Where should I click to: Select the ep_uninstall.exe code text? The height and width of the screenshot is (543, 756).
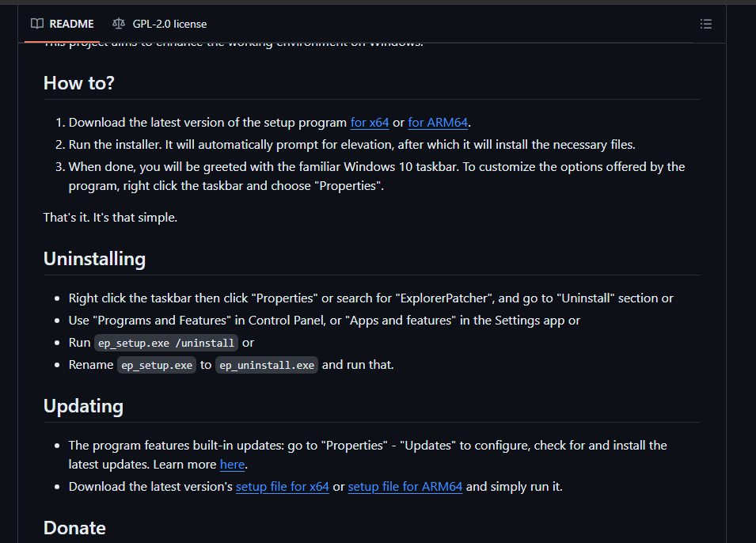pos(267,365)
